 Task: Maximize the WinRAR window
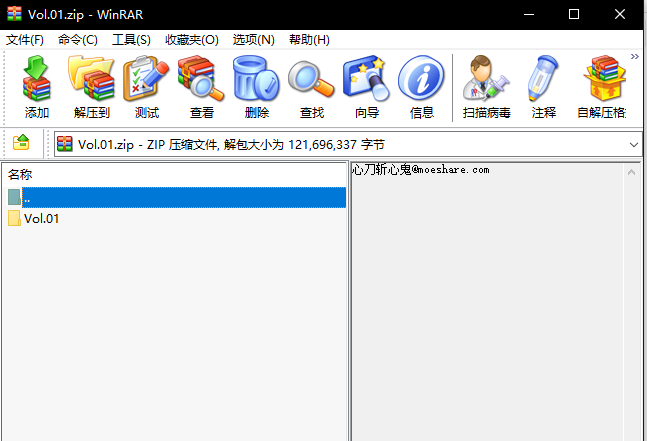click(574, 14)
